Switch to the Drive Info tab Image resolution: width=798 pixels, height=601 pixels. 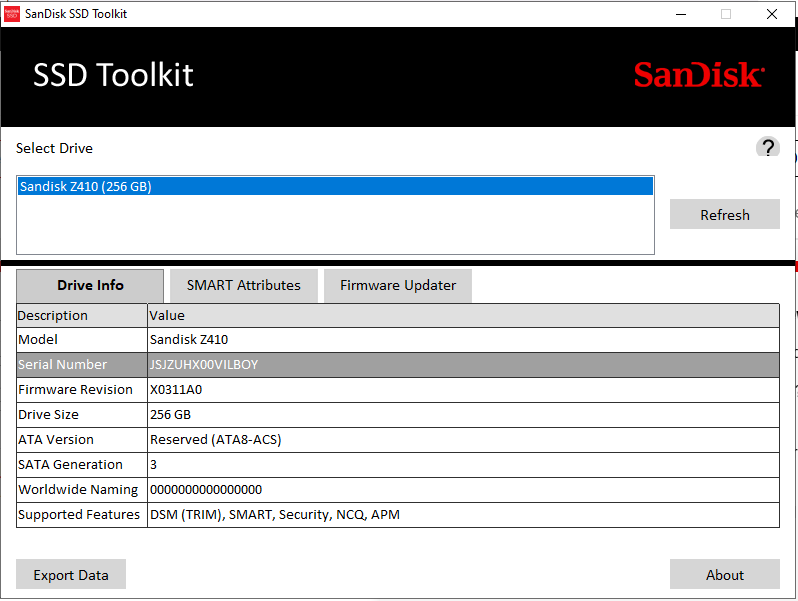[90, 285]
